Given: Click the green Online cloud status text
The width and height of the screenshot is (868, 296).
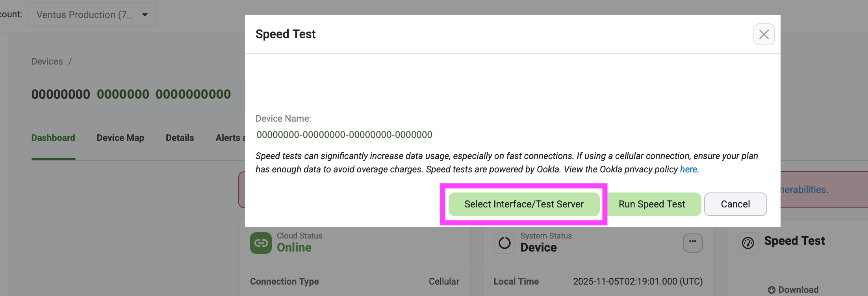Looking at the screenshot, I should [x=294, y=248].
